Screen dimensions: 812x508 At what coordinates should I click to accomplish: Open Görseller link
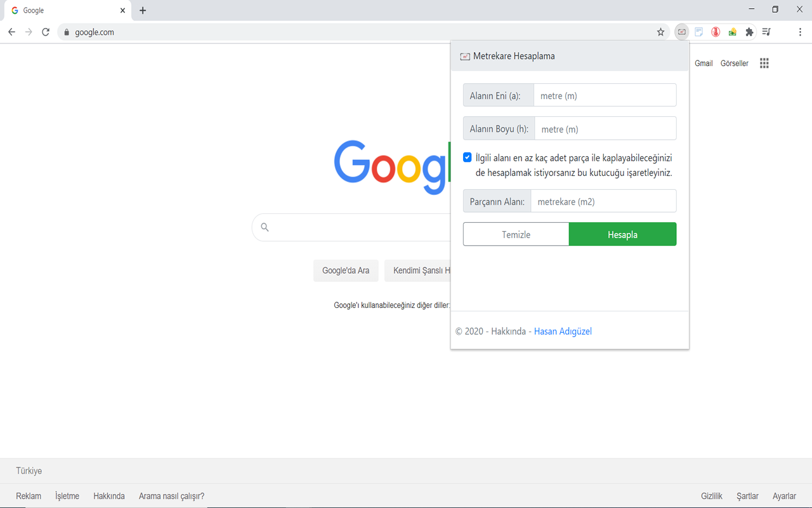click(x=735, y=63)
